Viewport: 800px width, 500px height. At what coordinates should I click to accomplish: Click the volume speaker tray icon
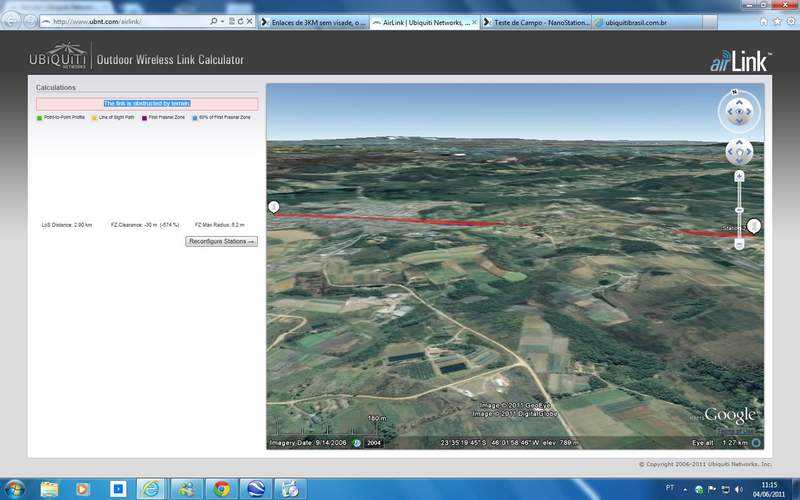coord(739,489)
